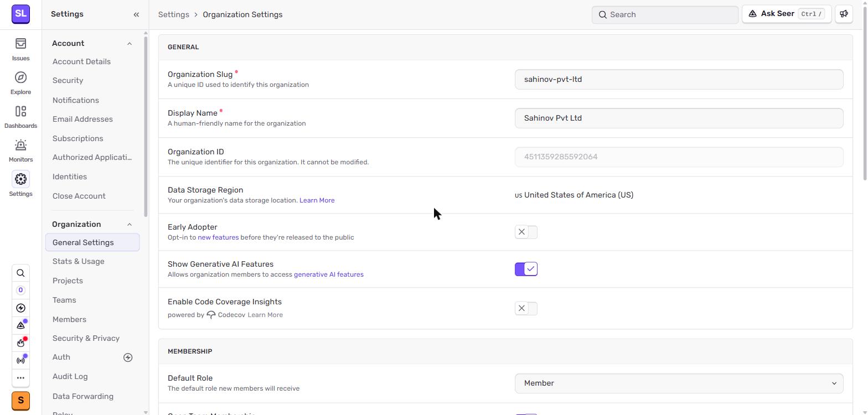Edit the Display Name field
The image size is (868, 415).
click(679, 118)
